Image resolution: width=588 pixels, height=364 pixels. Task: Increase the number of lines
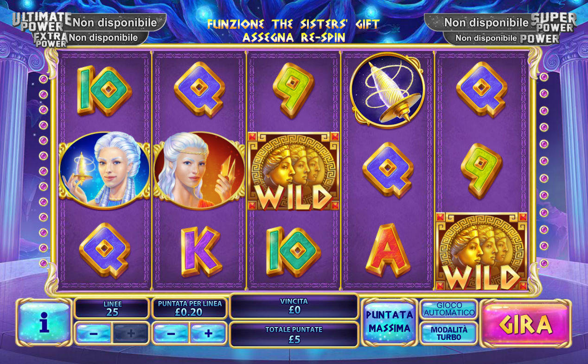point(130,333)
